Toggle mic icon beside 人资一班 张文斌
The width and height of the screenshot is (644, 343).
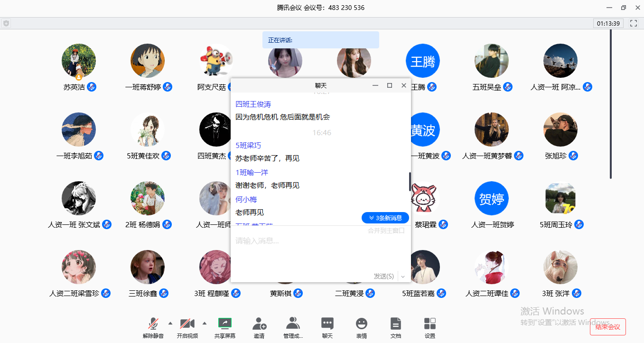coord(107,224)
